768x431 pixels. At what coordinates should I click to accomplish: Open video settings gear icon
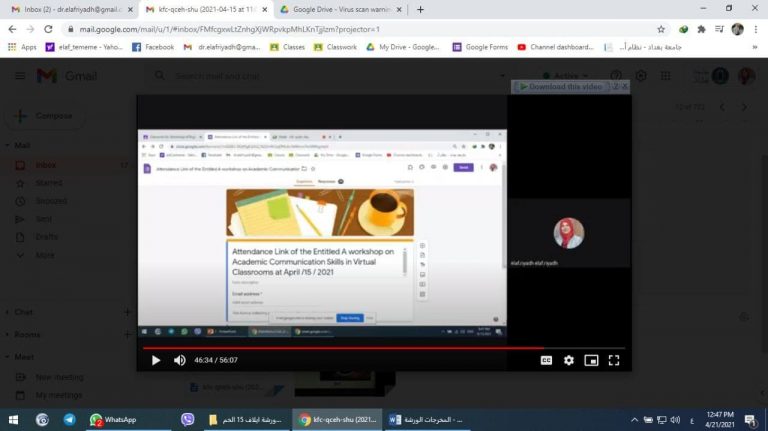click(569, 360)
